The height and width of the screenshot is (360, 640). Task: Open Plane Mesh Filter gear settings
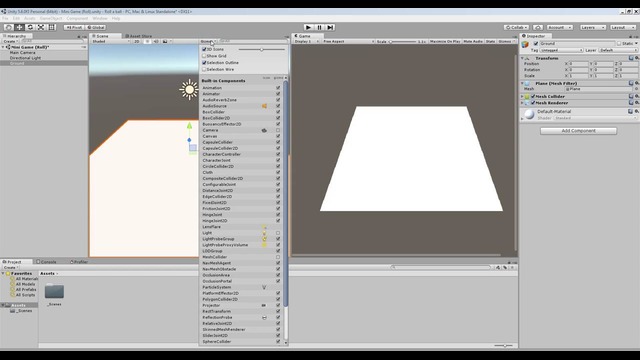(x=637, y=83)
